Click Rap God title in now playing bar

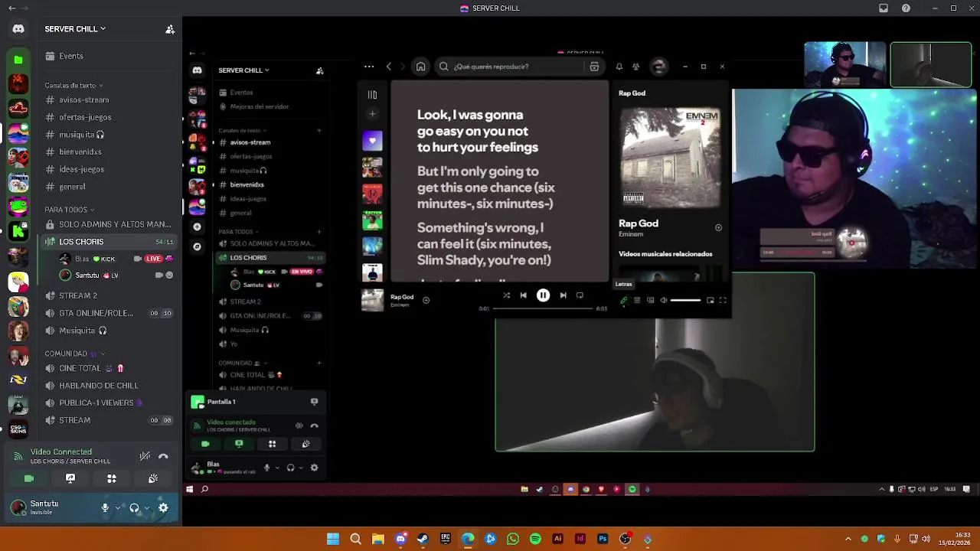(x=402, y=297)
